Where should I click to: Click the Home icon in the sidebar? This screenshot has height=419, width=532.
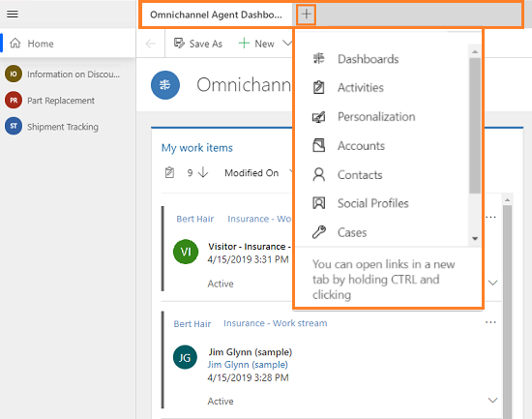tap(15, 44)
